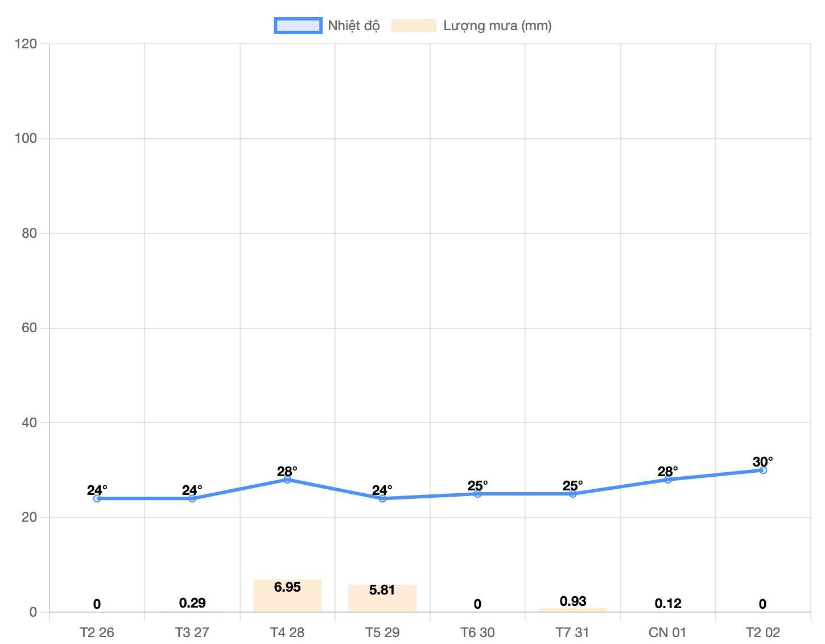This screenshot has width=825, height=644.
Task: Select the temperature point for T6 30
Action: coord(477,494)
